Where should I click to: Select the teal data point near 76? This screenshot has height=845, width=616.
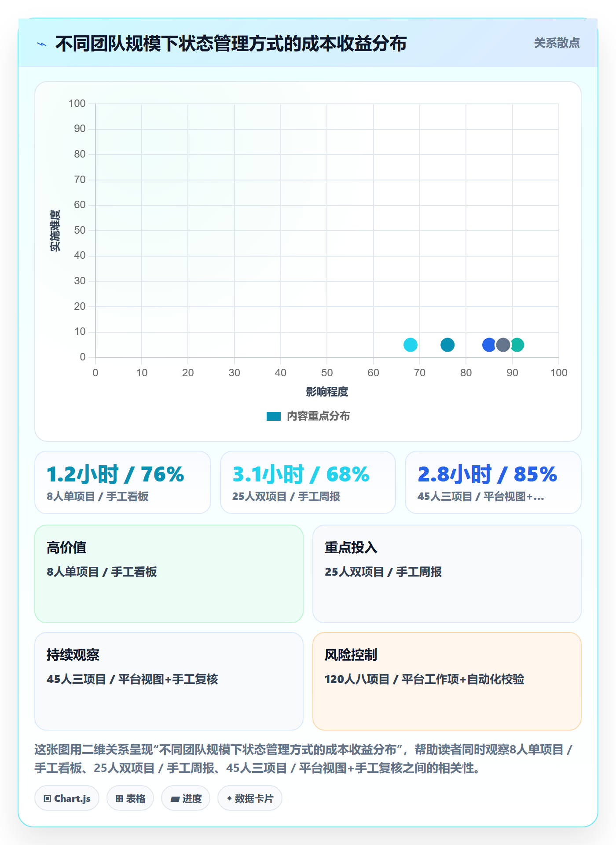coord(447,345)
